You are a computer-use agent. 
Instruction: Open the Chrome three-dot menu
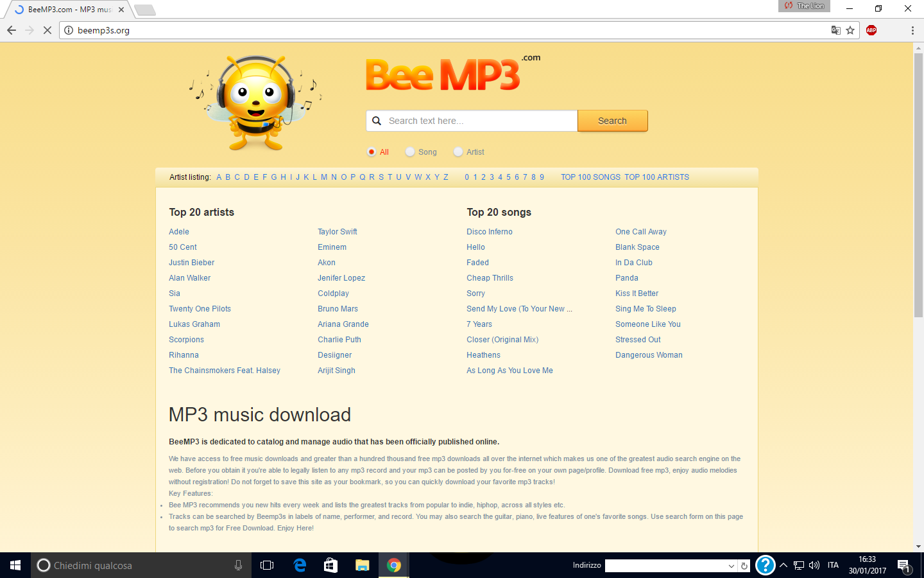click(912, 30)
